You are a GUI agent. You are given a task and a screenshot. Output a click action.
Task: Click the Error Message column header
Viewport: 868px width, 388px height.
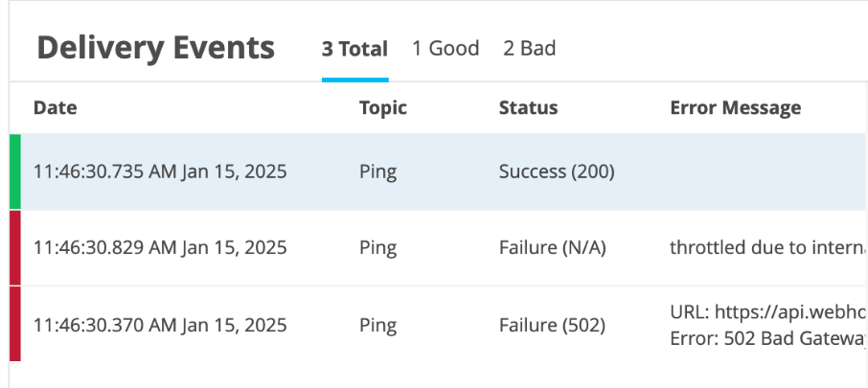[x=735, y=108]
